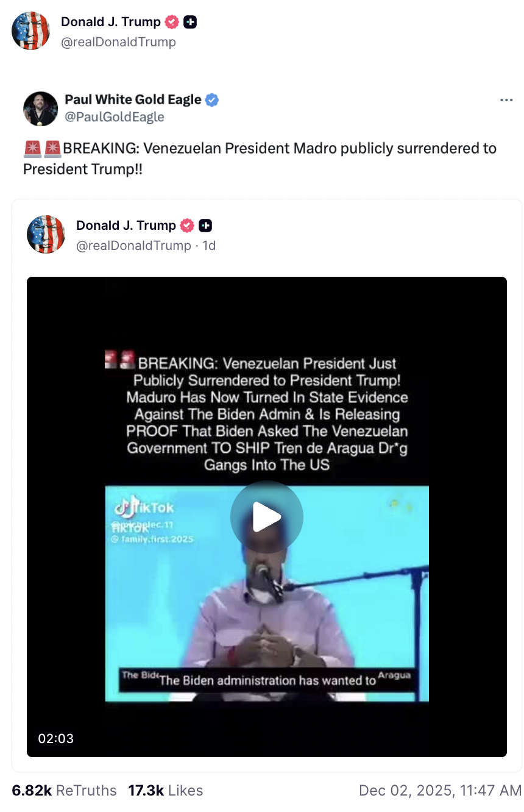View the 6.82k ReTruths list

coord(64,791)
